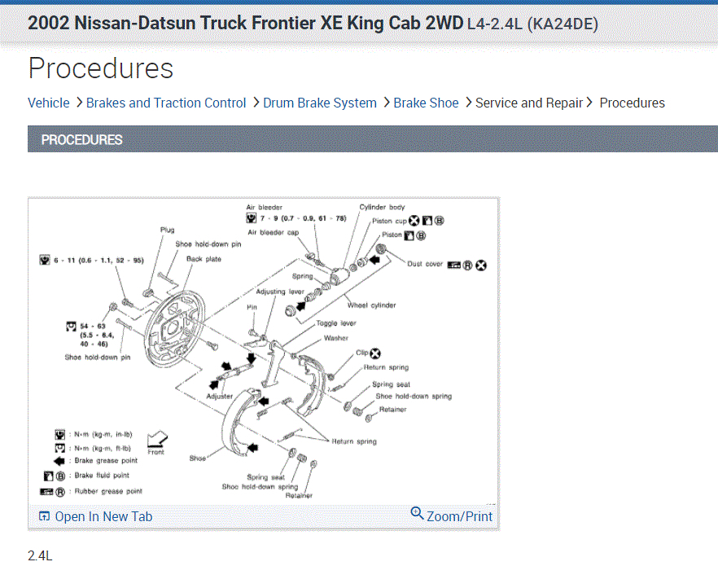Open the Brakes and Traction Control breadcrumb

pyautogui.click(x=166, y=103)
